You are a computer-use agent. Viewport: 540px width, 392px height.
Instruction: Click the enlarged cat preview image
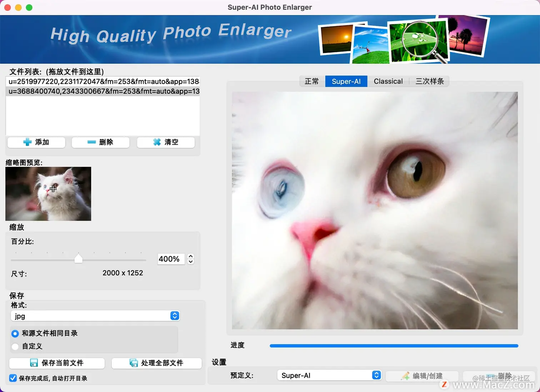click(x=375, y=210)
